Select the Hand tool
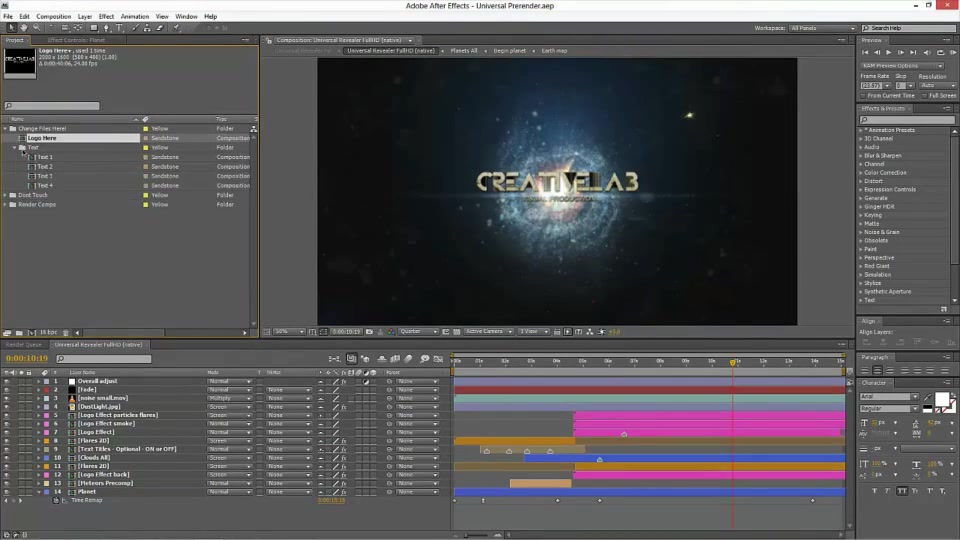This screenshot has height=540, width=960. [24, 28]
